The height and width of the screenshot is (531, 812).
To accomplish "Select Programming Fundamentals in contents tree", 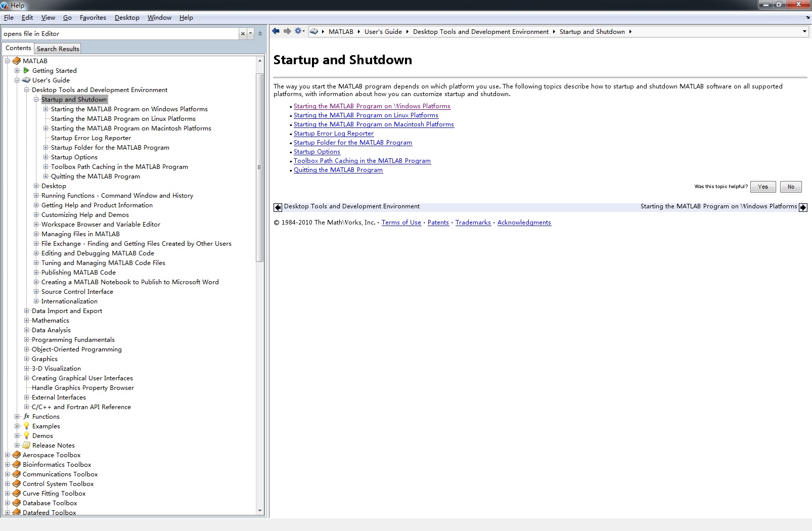I will 73,339.
